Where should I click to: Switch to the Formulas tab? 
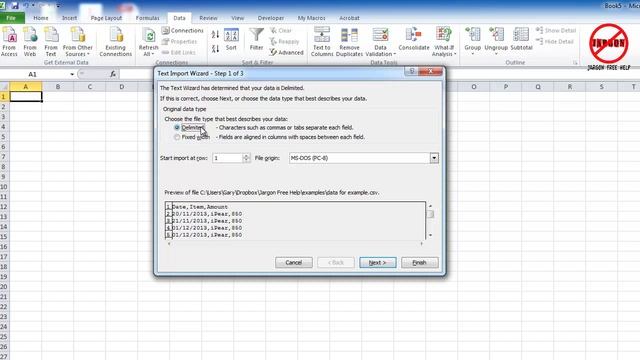(x=147, y=18)
